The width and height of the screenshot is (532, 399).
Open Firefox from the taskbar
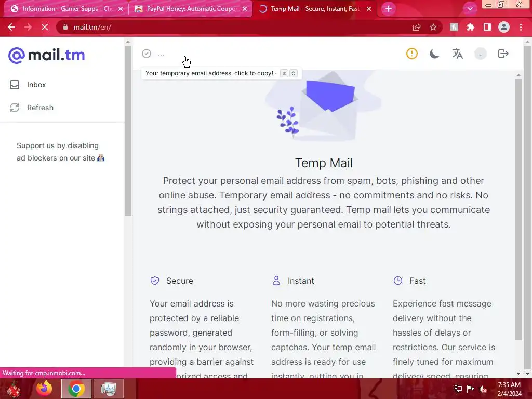tap(45, 389)
